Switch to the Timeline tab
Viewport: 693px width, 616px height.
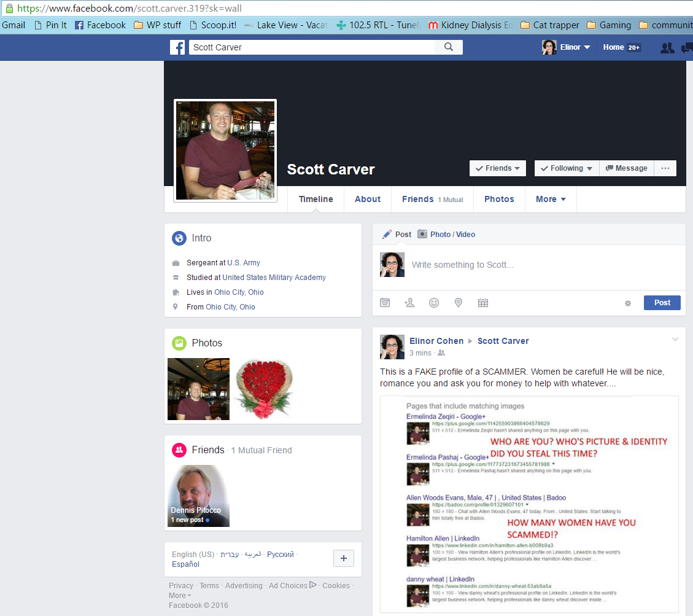coord(316,200)
